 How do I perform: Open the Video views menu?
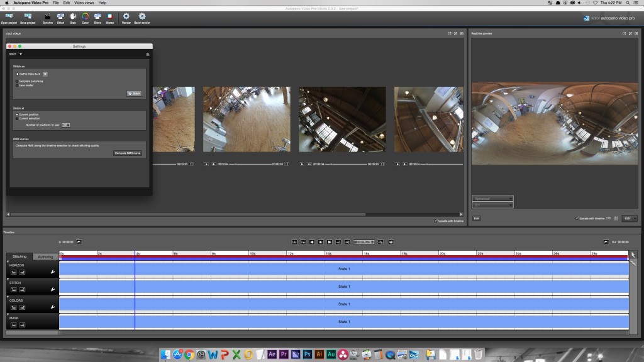click(x=84, y=3)
